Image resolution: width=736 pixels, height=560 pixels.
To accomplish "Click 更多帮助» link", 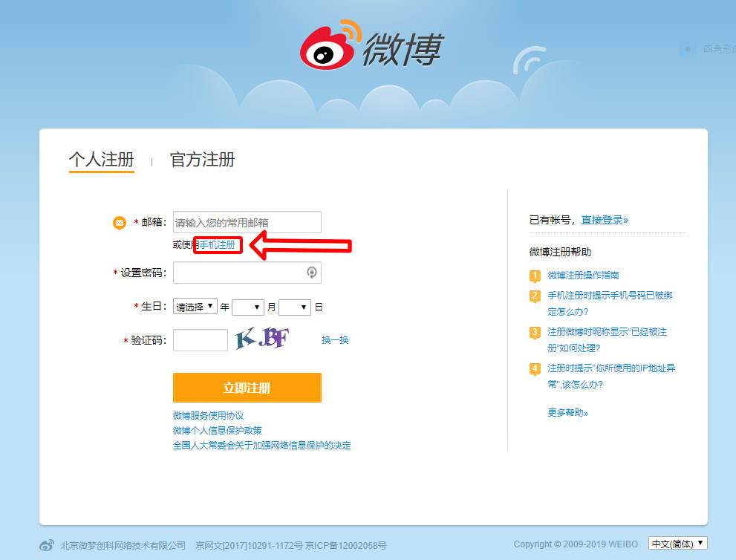I will [x=568, y=413].
